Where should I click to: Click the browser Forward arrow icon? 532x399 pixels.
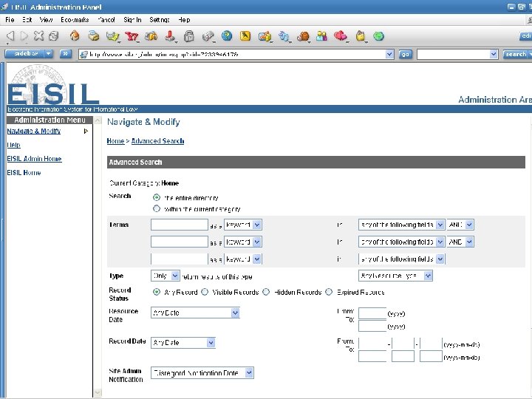[x=24, y=36]
